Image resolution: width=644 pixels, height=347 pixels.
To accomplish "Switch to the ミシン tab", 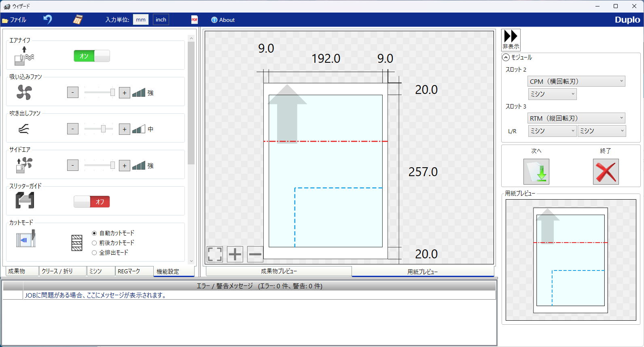I will click(x=101, y=271).
